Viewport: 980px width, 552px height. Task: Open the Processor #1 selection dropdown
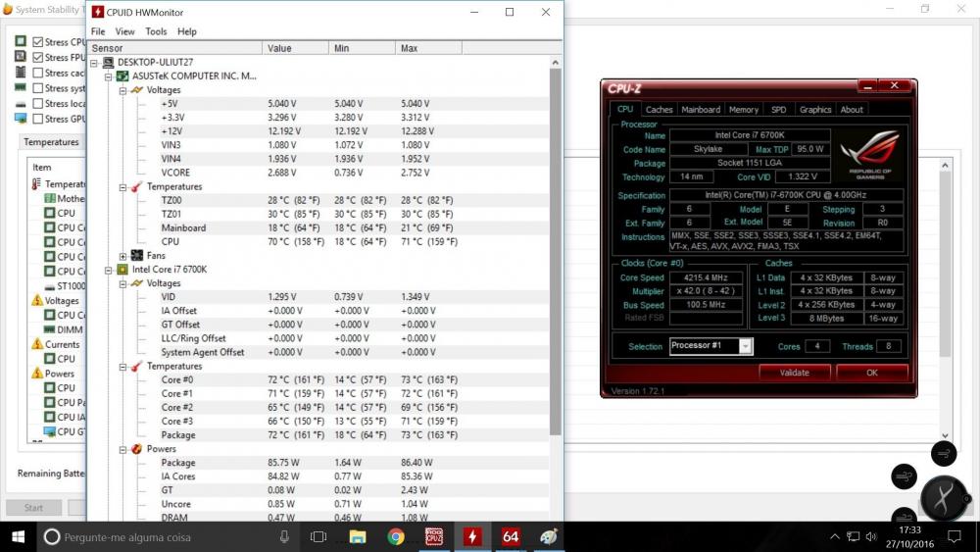tap(745, 346)
